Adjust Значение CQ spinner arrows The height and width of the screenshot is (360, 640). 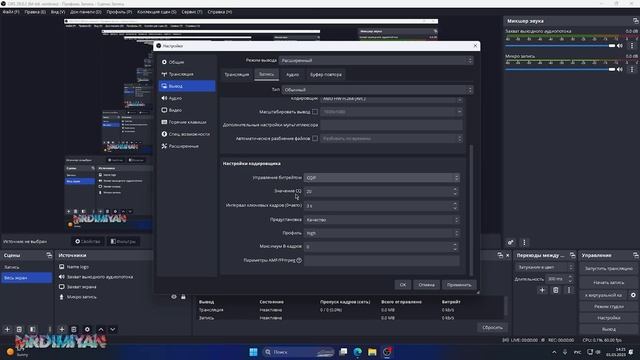tap(455, 191)
